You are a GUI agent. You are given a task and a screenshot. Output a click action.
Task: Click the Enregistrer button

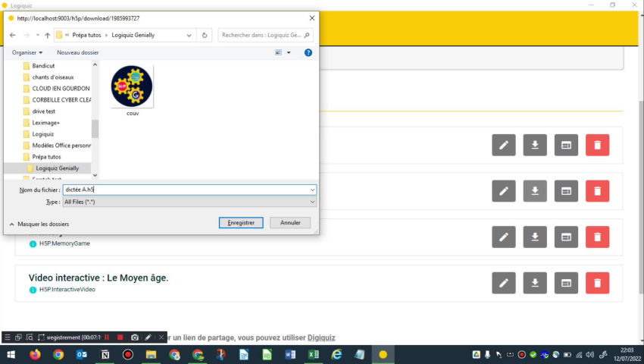coord(241,223)
